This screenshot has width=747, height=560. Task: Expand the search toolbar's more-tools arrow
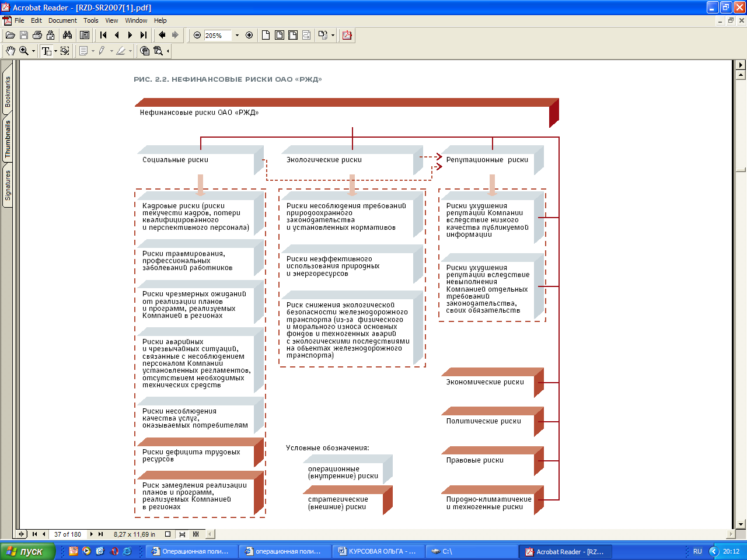[x=168, y=51]
